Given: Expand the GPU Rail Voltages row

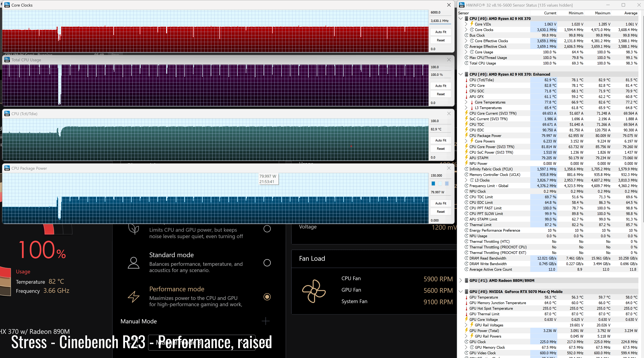Looking at the screenshot, I should pyautogui.click(x=466, y=325).
